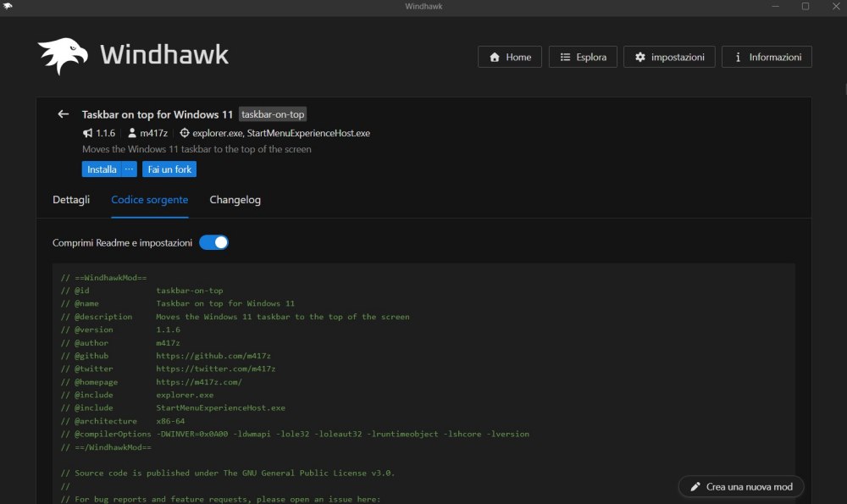
Task: Open the Informazioni about page
Action: tap(767, 57)
